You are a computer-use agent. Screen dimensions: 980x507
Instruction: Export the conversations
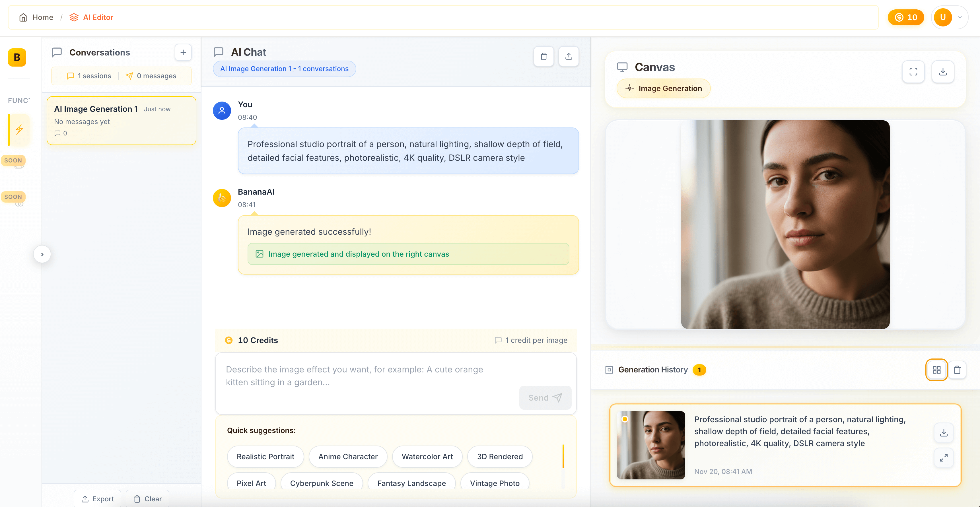click(97, 498)
